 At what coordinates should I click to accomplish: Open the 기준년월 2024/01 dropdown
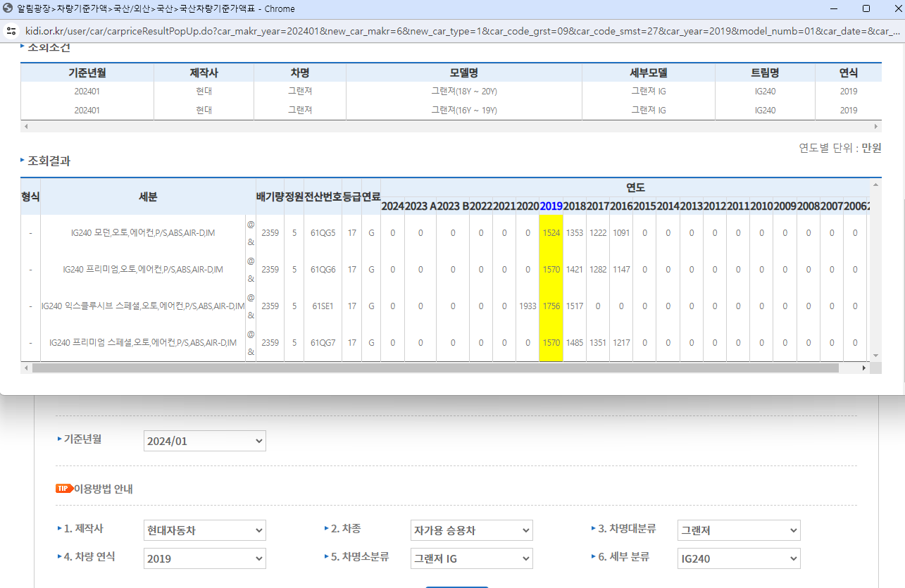pyautogui.click(x=204, y=441)
